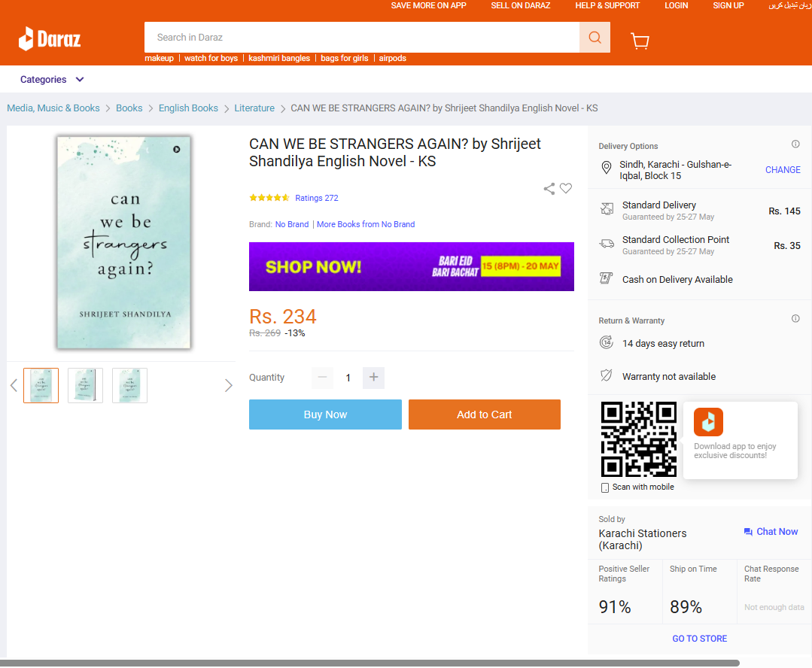Image resolution: width=812 pixels, height=668 pixels.
Task: Click the horizontal scrollbar at bottom
Action: (x=370, y=663)
